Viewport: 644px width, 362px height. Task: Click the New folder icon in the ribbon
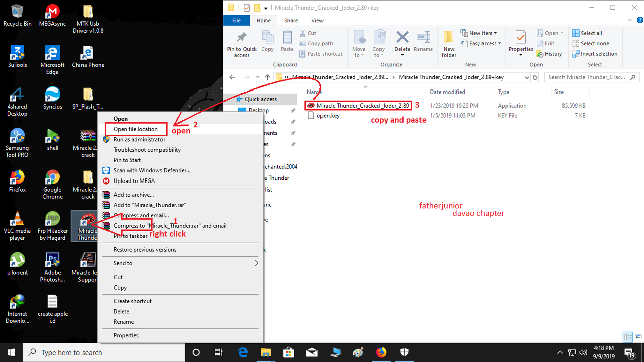click(449, 44)
